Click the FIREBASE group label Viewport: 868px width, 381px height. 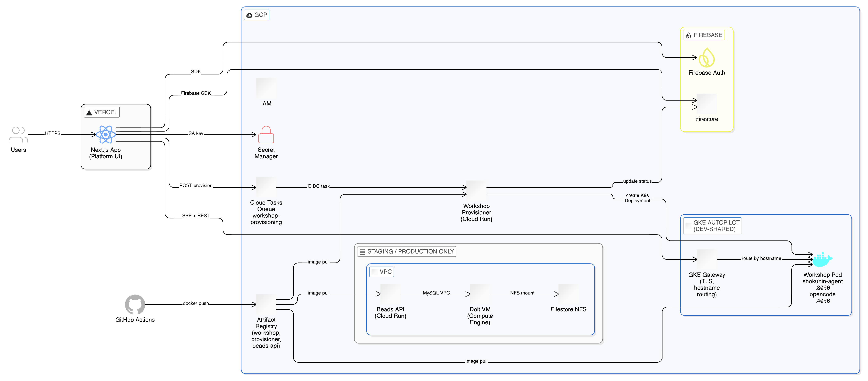pos(704,35)
